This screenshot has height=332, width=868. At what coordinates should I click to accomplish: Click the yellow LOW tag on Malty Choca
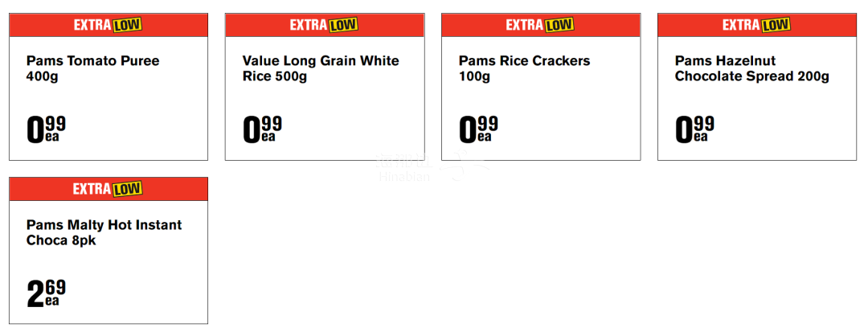coord(127,189)
